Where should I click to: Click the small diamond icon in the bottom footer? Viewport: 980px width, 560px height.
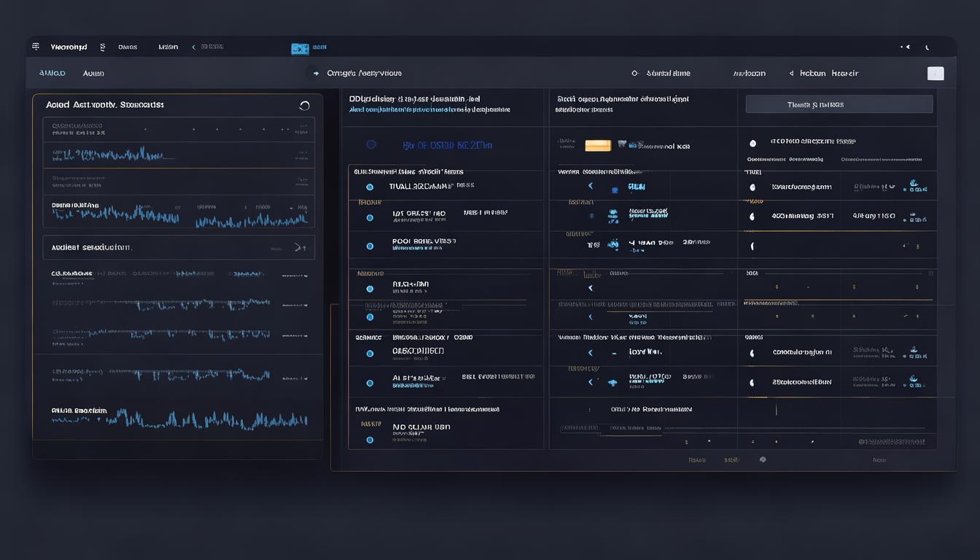pos(763,459)
